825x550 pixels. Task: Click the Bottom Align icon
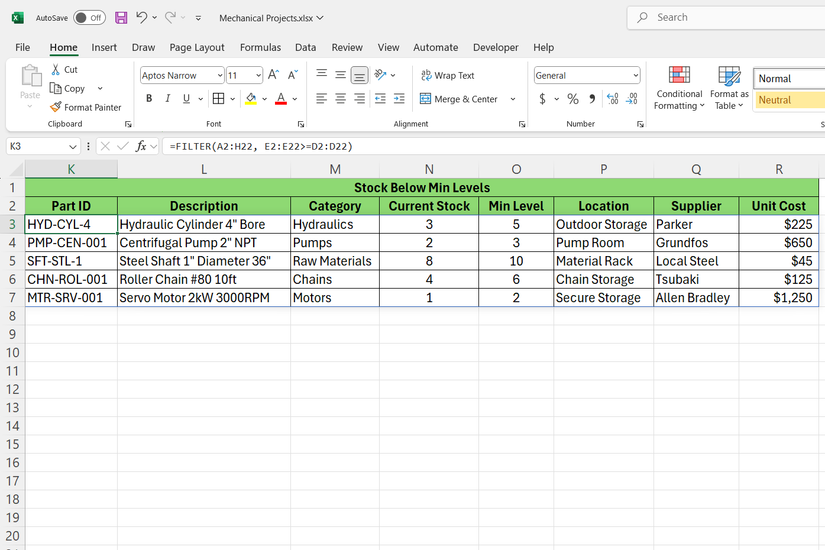point(359,75)
